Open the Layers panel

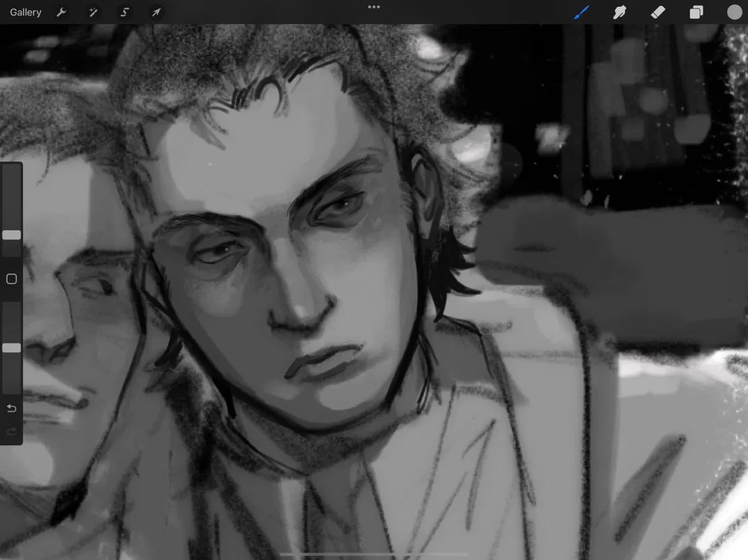(x=696, y=12)
